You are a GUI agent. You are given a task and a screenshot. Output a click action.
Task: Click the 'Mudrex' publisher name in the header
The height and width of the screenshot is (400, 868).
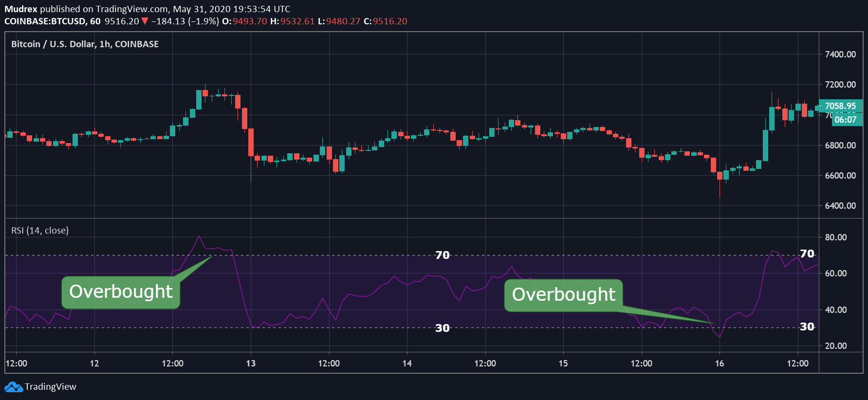(21, 9)
